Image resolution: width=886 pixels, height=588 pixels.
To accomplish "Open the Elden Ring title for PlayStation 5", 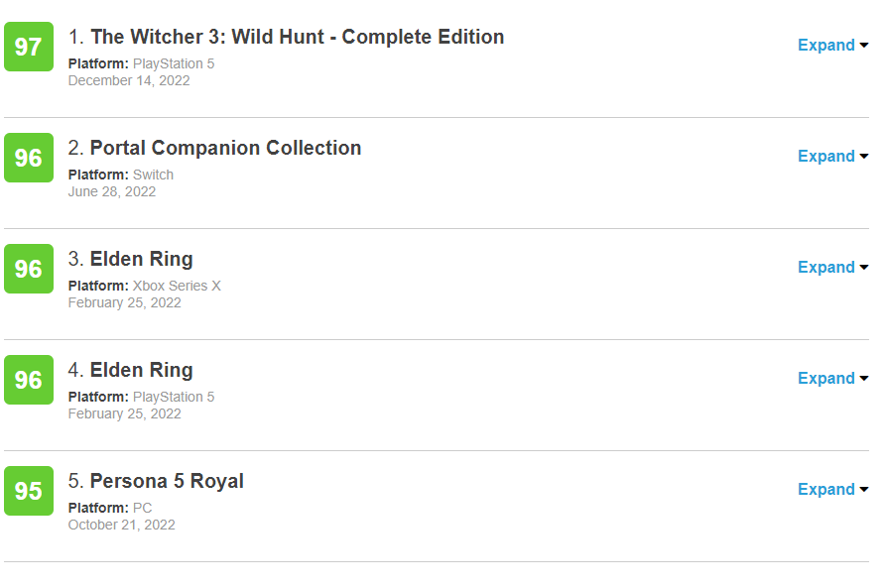I will (141, 371).
